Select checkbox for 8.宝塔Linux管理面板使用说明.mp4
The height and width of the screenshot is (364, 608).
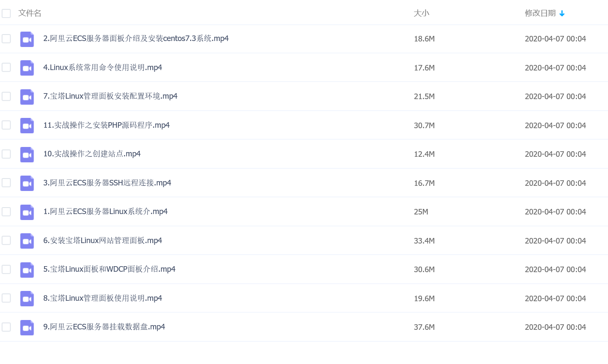click(x=6, y=298)
